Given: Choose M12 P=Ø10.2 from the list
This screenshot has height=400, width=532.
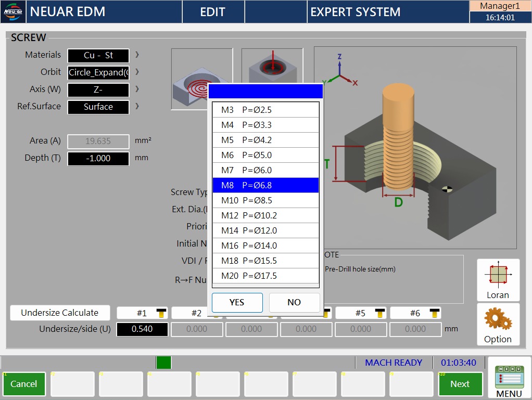Looking at the screenshot, I should pyautogui.click(x=265, y=215).
